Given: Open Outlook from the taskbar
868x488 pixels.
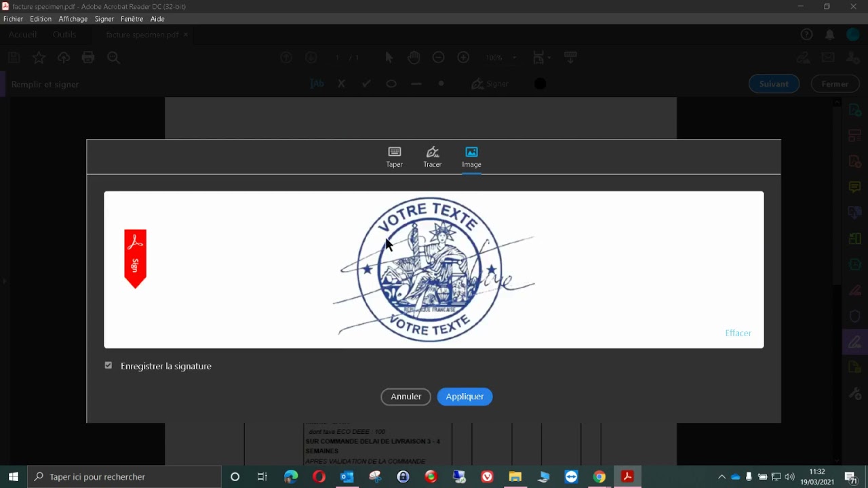Looking at the screenshot, I should coord(347,476).
